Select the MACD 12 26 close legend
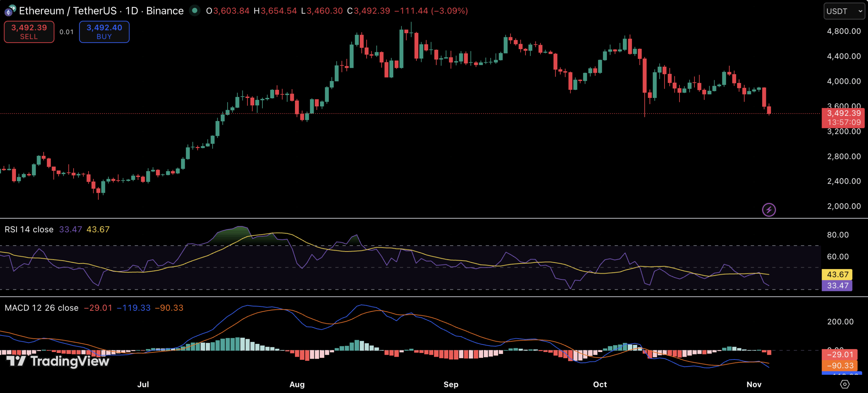This screenshot has height=393, width=868. click(x=41, y=308)
